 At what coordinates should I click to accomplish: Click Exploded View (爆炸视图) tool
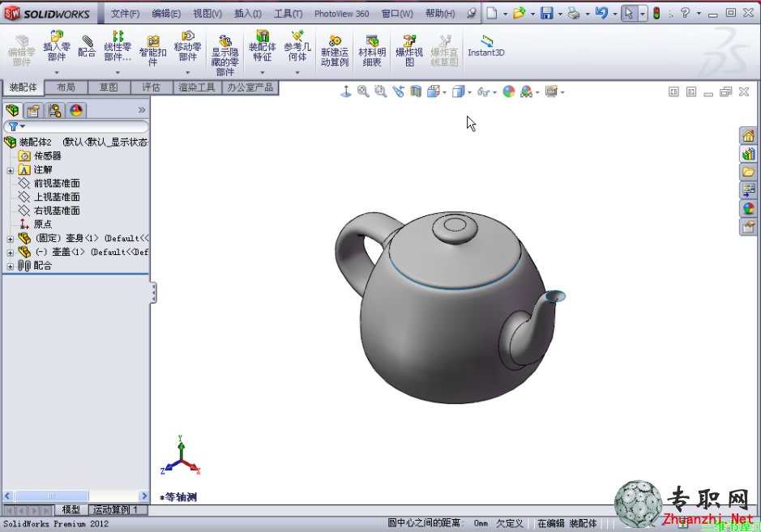409,50
